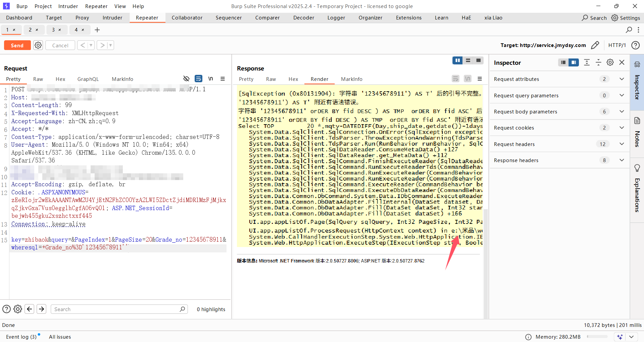The height and width of the screenshot is (342, 644).
Task: Select Response Raw view tab
Action: coord(271,79)
